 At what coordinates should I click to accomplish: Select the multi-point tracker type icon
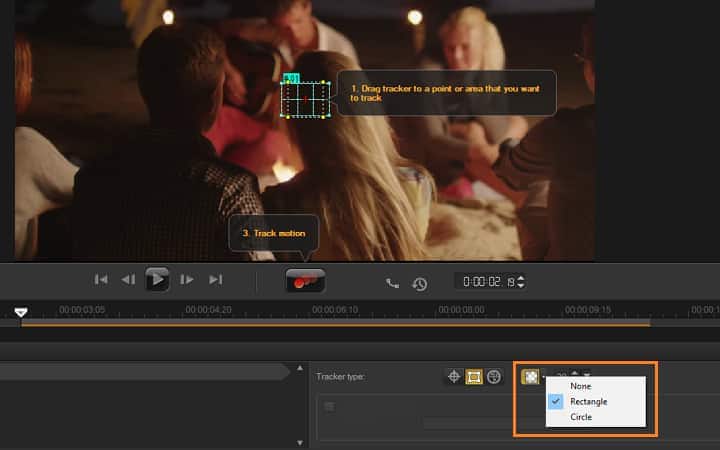(493, 377)
